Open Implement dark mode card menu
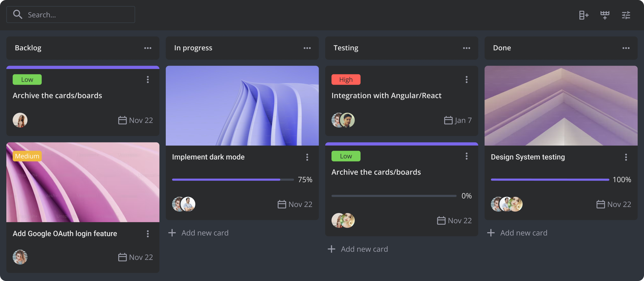This screenshot has width=644, height=281. point(307,157)
